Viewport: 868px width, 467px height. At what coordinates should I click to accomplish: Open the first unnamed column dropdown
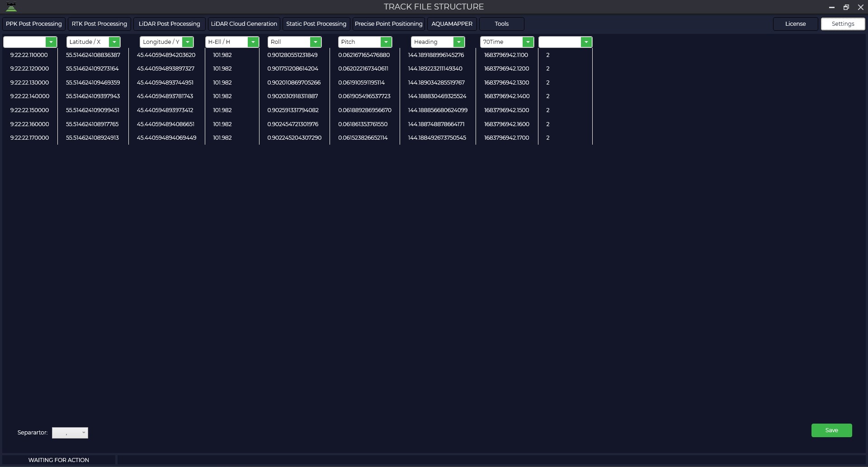point(51,42)
